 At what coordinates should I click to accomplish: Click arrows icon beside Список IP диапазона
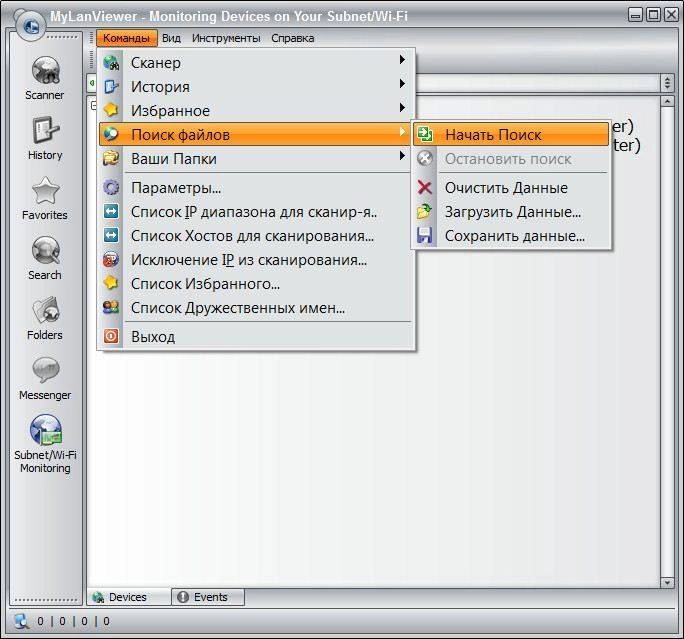pos(111,212)
